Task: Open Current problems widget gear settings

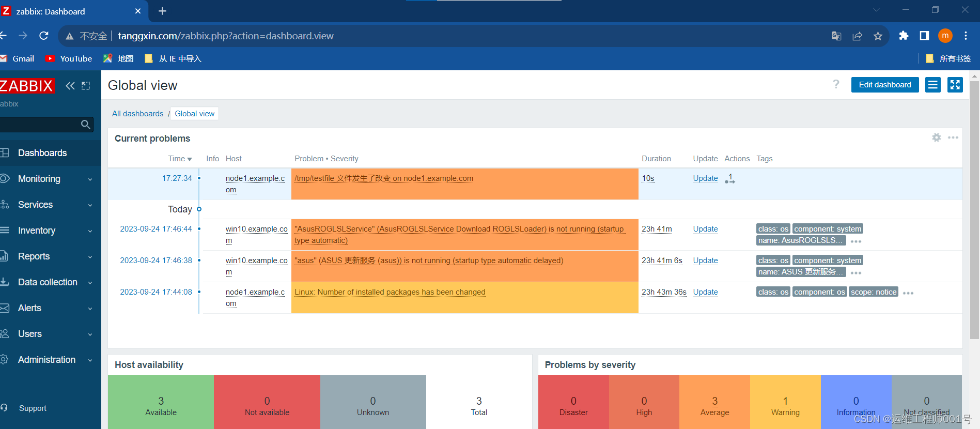Action: tap(936, 137)
